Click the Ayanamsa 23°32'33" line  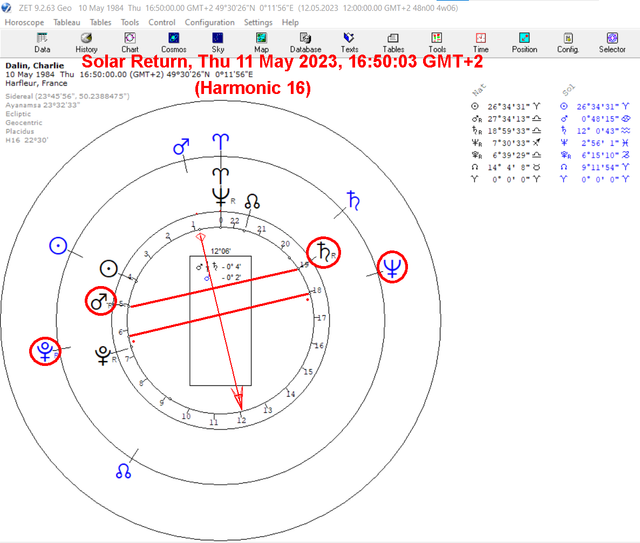(x=42, y=105)
